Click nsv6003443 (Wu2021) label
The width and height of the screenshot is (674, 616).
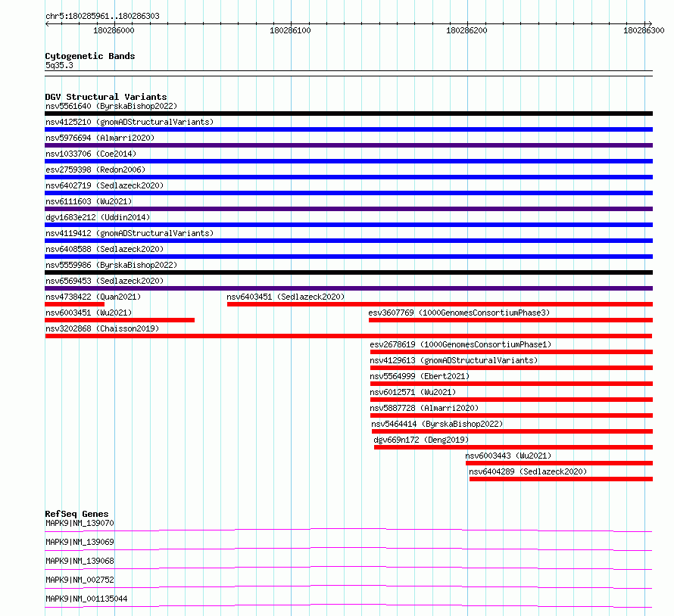pyautogui.click(x=508, y=456)
